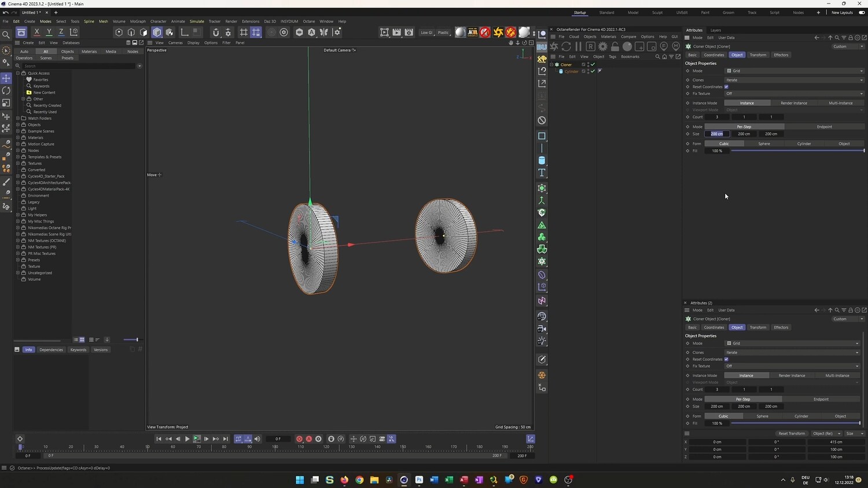Adjust the Fill slider in Attributes (2)
This screenshot has width=868, height=488.
[x=795, y=423]
